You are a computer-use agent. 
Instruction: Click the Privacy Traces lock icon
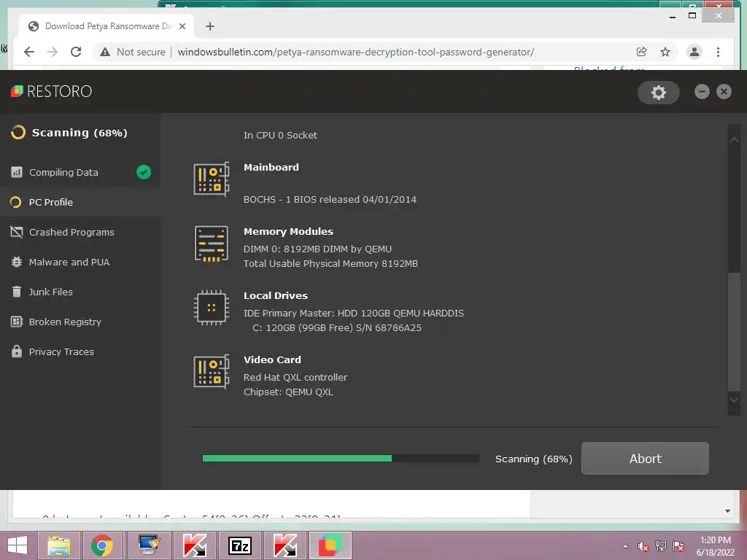pyautogui.click(x=17, y=351)
